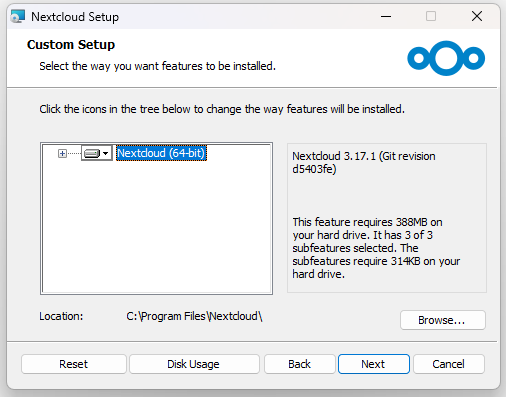The height and width of the screenshot is (397, 506).
Task: Open the hard drive install-mode dropdown
Action: point(97,153)
